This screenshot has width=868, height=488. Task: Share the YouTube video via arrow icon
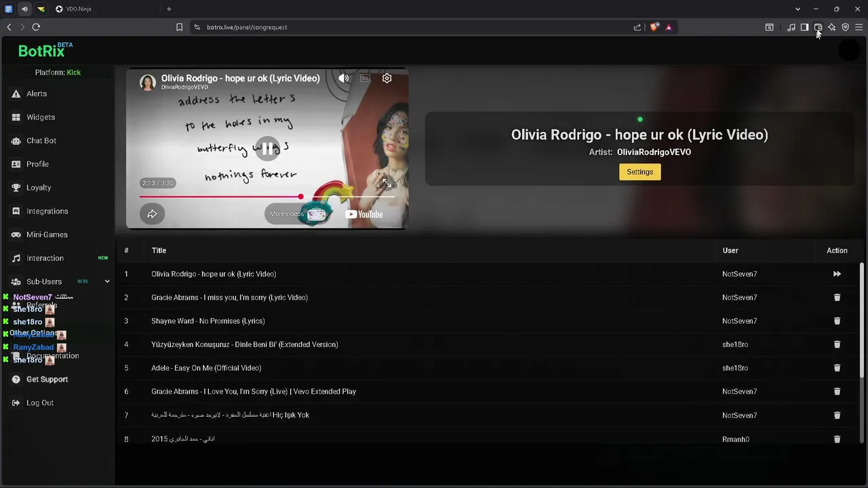click(152, 214)
